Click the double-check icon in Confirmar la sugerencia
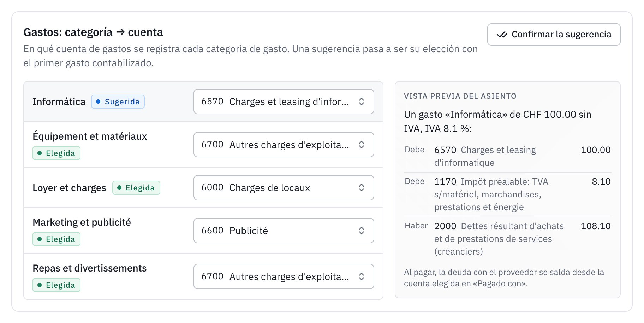The width and height of the screenshot is (644, 323). click(x=502, y=35)
